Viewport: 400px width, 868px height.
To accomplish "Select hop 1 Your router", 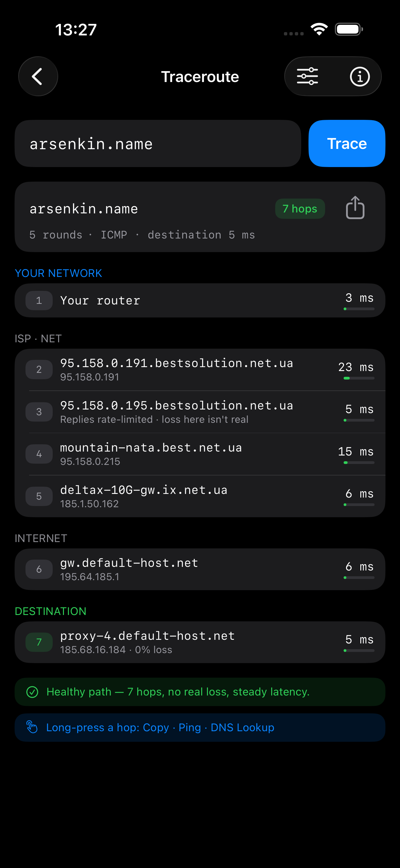I will 200,301.
